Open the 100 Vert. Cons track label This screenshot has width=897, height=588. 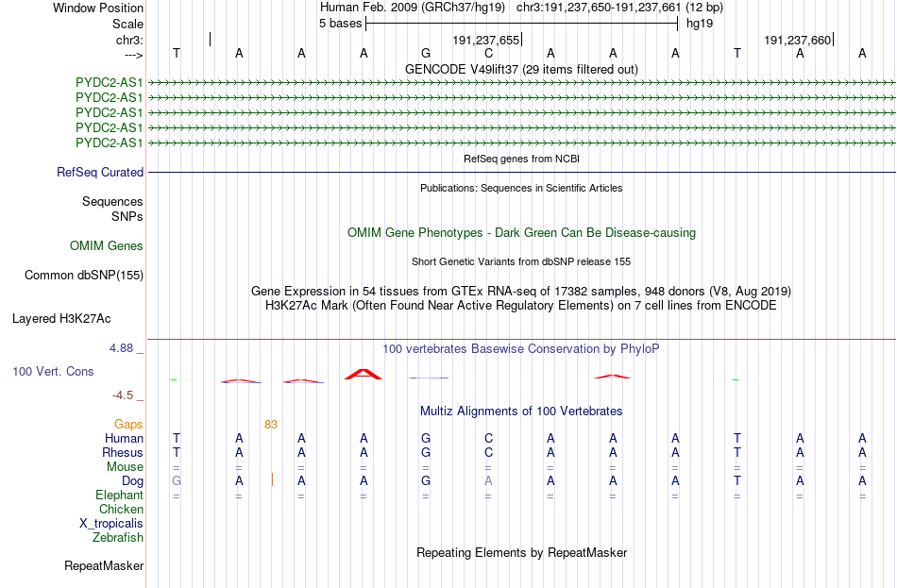pos(53,372)
